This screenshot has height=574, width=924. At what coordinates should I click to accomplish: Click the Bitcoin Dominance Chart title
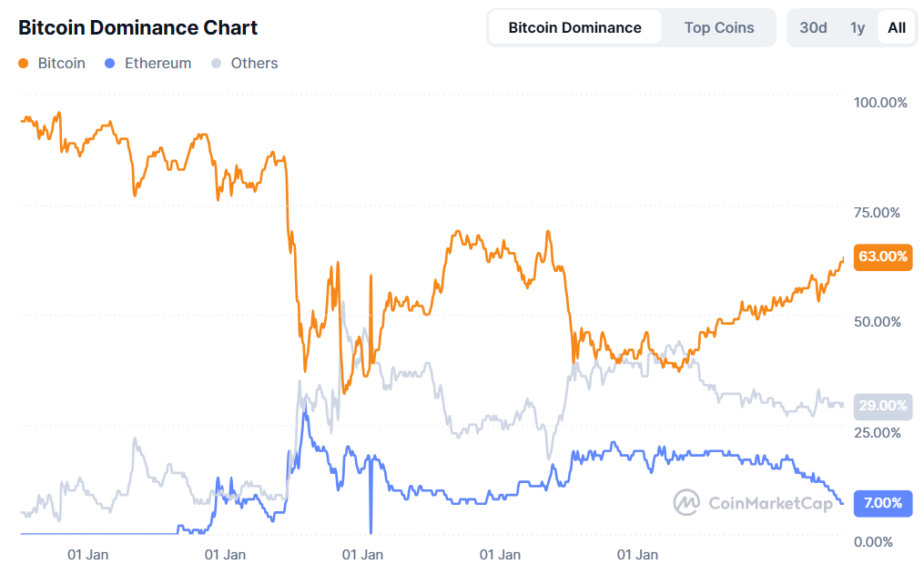point(137,27)
